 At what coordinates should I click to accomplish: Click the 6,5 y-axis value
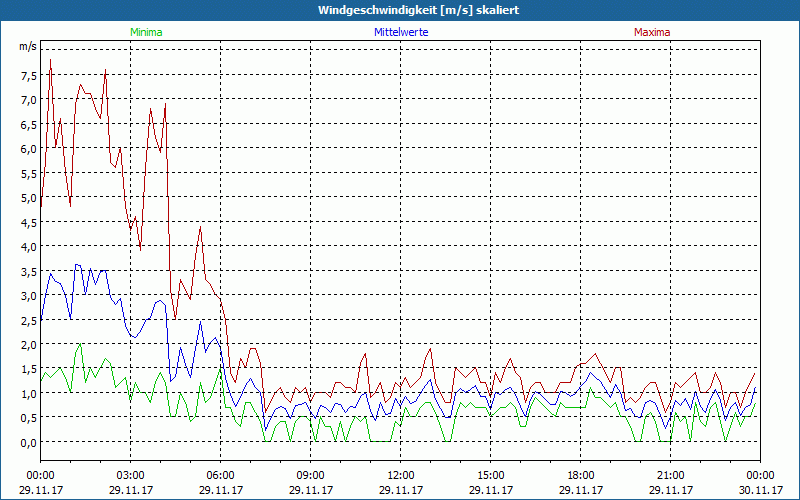click(x=29, y=125)
